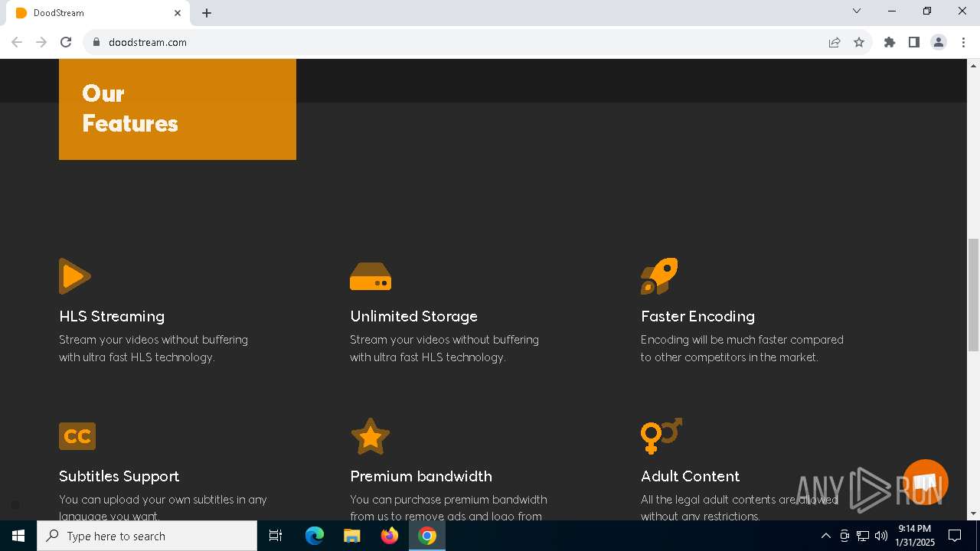Open the volume control in system tray
This screenshot has width=980, height=551.
[880, 536]
